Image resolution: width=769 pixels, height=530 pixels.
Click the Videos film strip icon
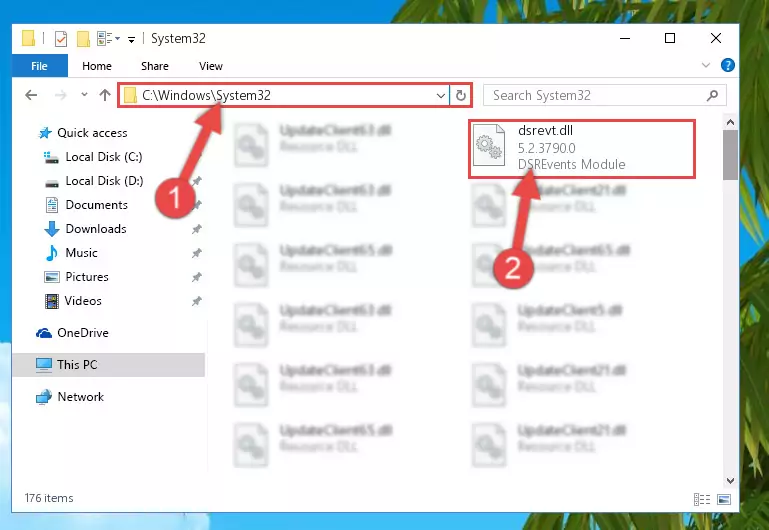tap(51, 301)
